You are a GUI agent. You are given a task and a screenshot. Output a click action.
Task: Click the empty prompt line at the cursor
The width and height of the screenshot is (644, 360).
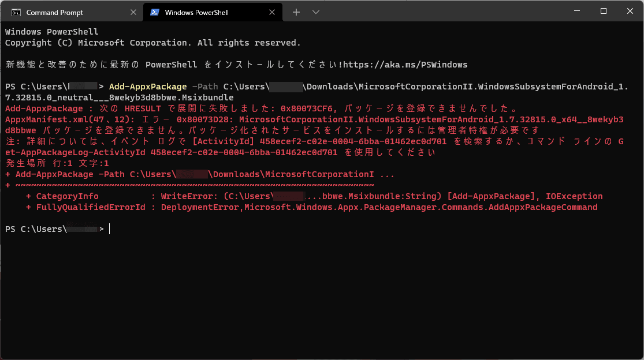coord(110,229)
